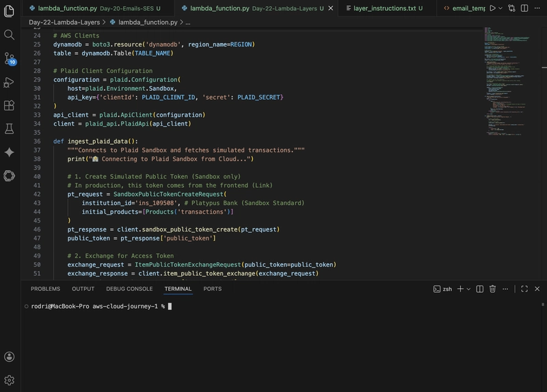Close the active lambda_function.py Day-22 tab
Image resolution: width=547 pixels, height=392 pixels.
coord(330,8)
